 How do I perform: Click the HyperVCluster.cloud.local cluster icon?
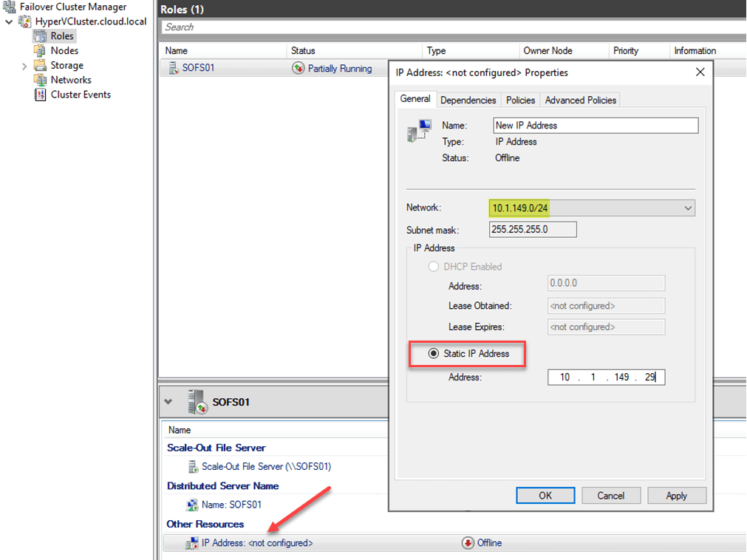point(25,21)
